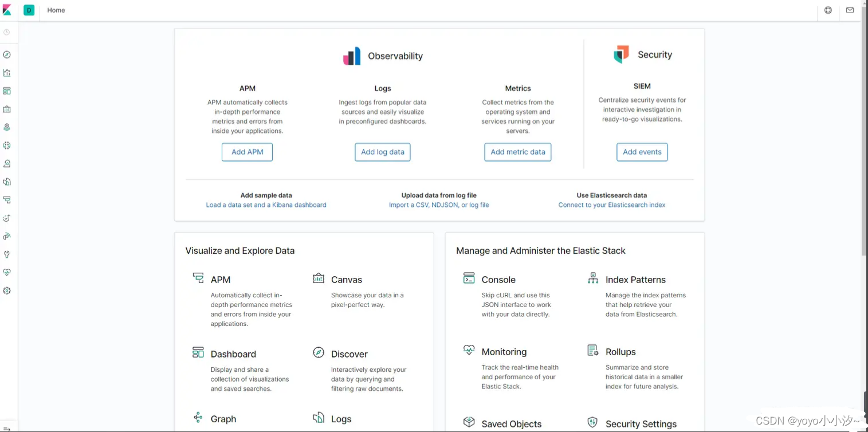Image resolution: width=868 pixels, height=432 pixels.
Task: Open Canvas under Visualize and Explore Data
Action: (347, 280)
